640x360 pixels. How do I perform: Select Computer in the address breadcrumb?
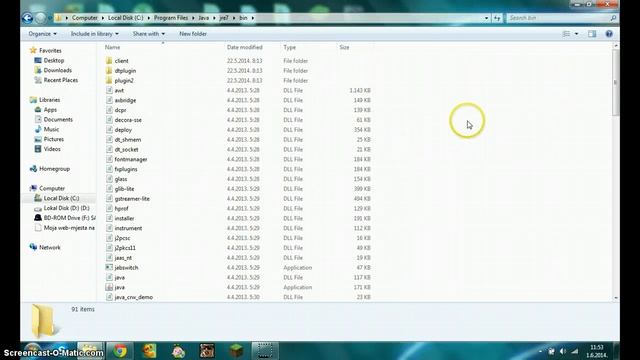click(84, 18)
